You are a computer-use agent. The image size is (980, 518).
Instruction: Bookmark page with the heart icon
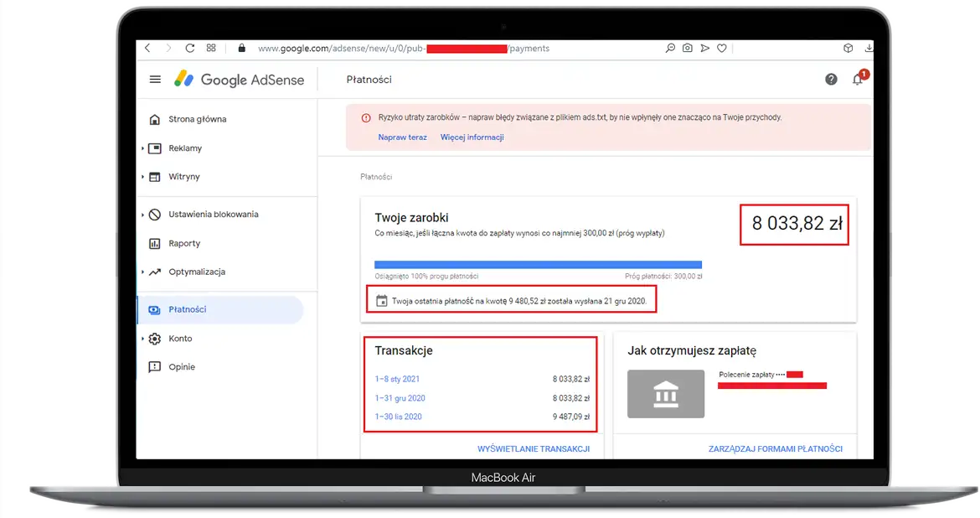coord(722,48)
